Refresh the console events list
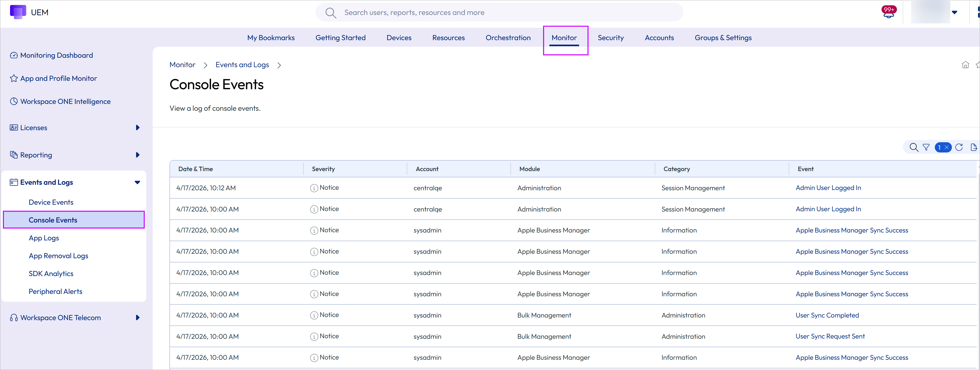Viewport: 980px width, 370px height. coord(959,147)
